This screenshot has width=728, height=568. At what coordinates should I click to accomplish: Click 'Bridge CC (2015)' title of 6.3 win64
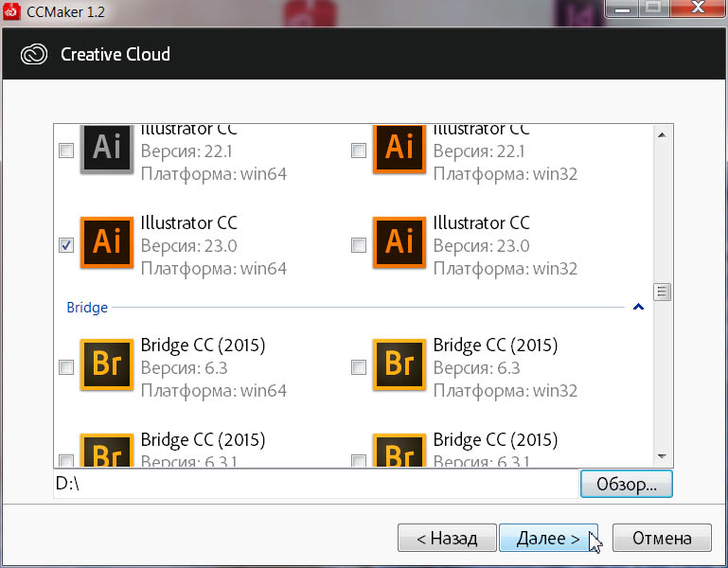(x=203, y=346)
